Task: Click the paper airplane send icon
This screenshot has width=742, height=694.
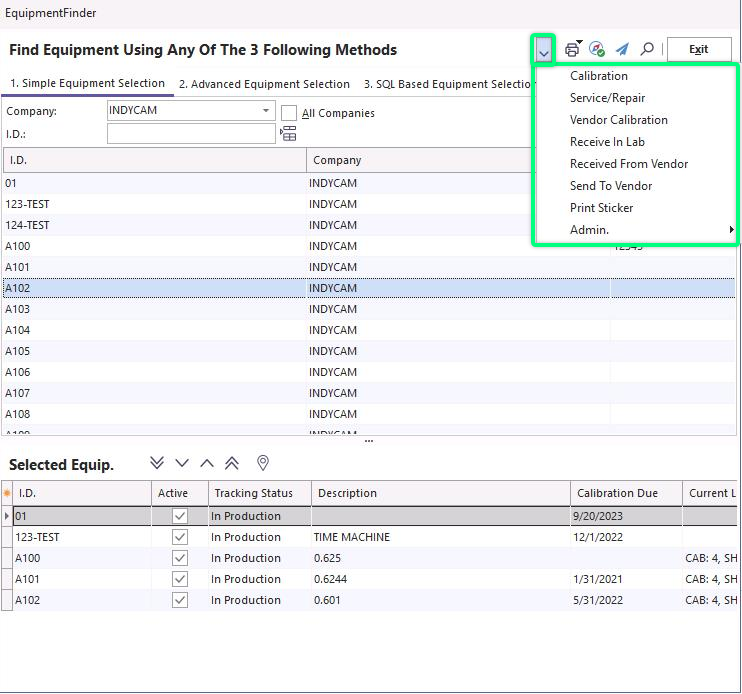Action: point(622,49)
